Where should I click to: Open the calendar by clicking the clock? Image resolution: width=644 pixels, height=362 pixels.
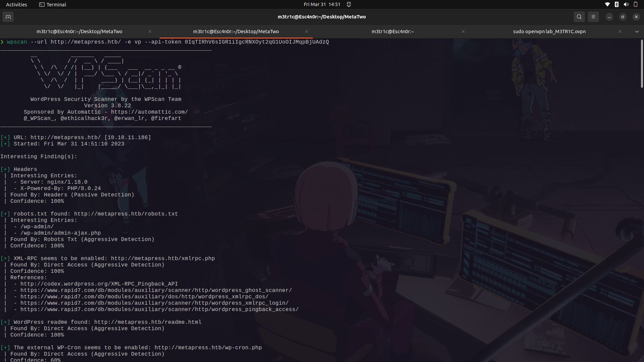click(322, 4)
